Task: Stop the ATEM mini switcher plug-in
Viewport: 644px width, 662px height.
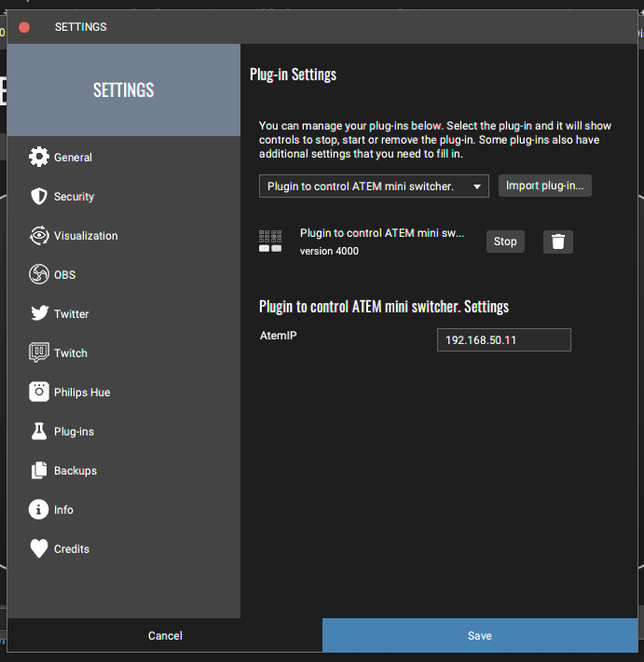Action: [x=505, y=241]
